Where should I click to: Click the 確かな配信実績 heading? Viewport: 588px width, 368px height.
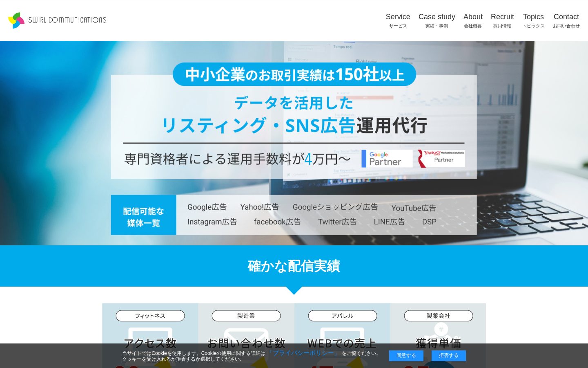(x=294, y=266)
